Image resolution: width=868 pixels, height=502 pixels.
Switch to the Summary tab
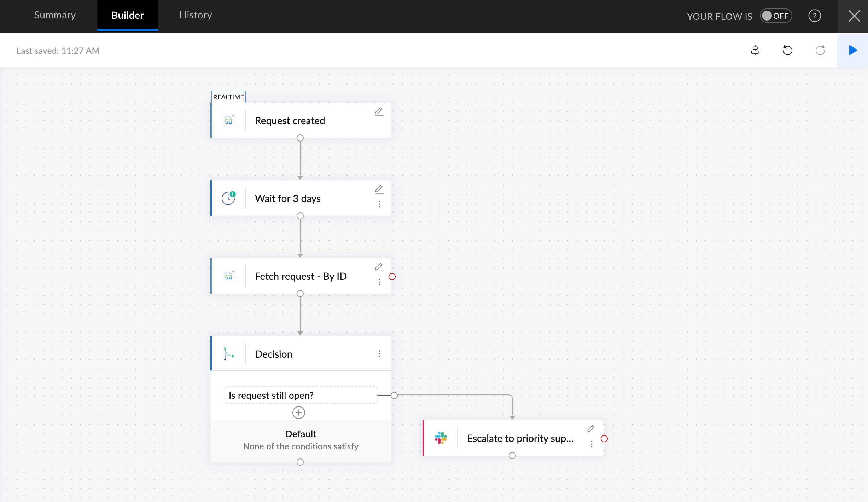55,15
